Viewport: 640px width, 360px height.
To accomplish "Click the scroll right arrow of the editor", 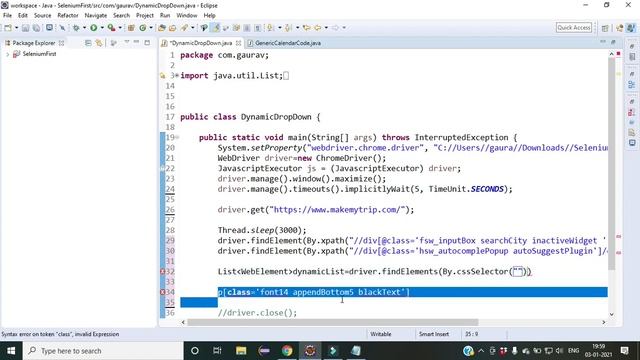I will [x=604, y=322].
